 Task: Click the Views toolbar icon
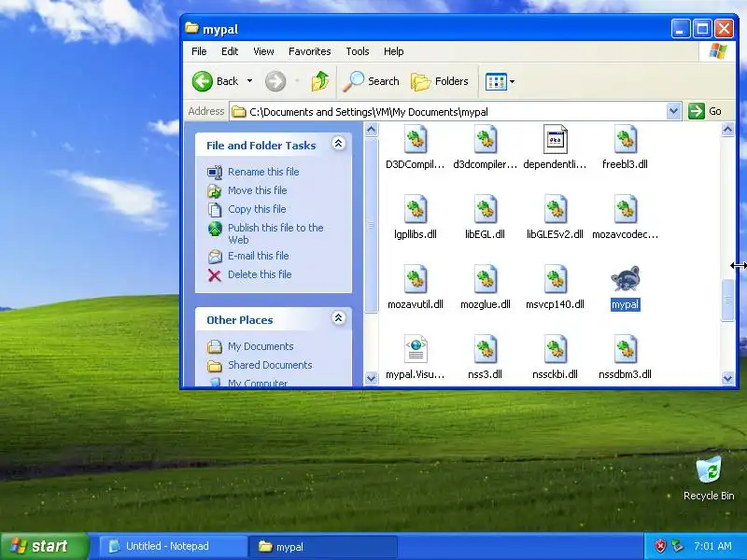[x=496, y=81]
